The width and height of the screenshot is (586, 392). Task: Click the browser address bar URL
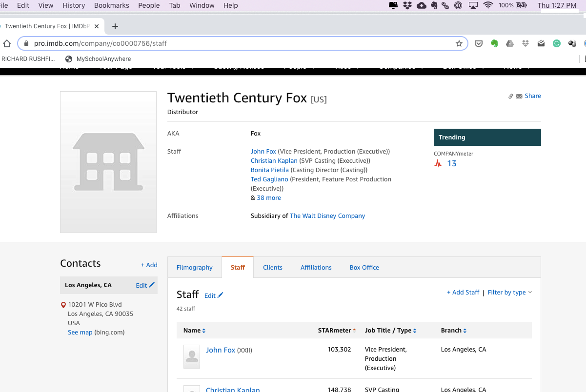101,43
